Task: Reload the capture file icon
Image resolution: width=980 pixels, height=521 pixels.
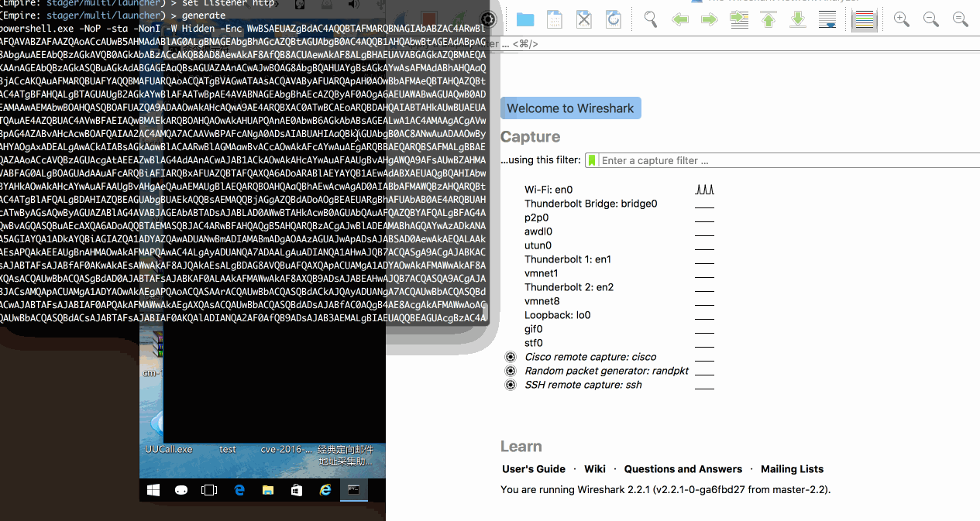Action: click(614, 19)
